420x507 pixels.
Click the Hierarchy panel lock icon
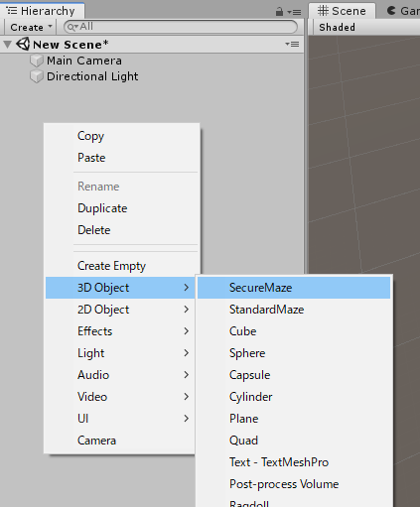click(x=279, y=12)
